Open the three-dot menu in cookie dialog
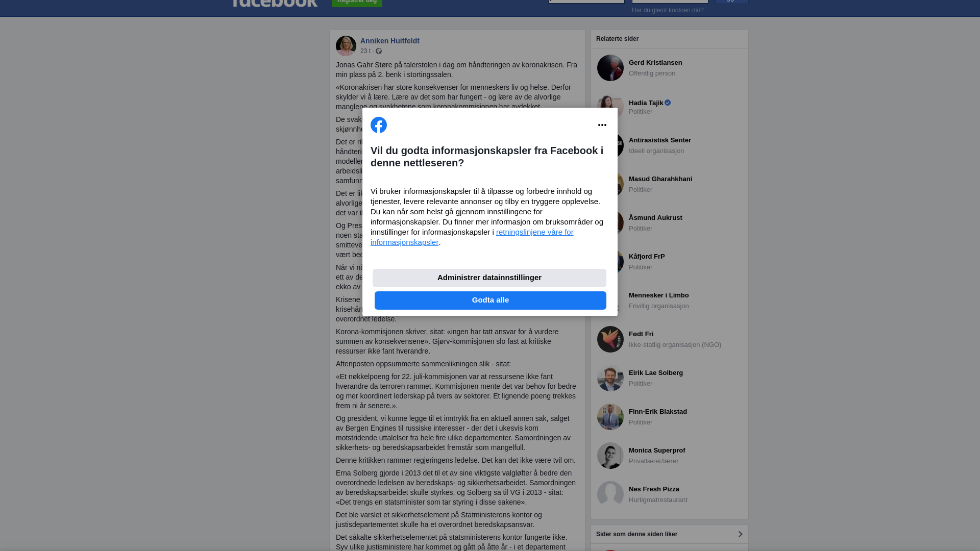980x551 pixels. click(602, 125)
